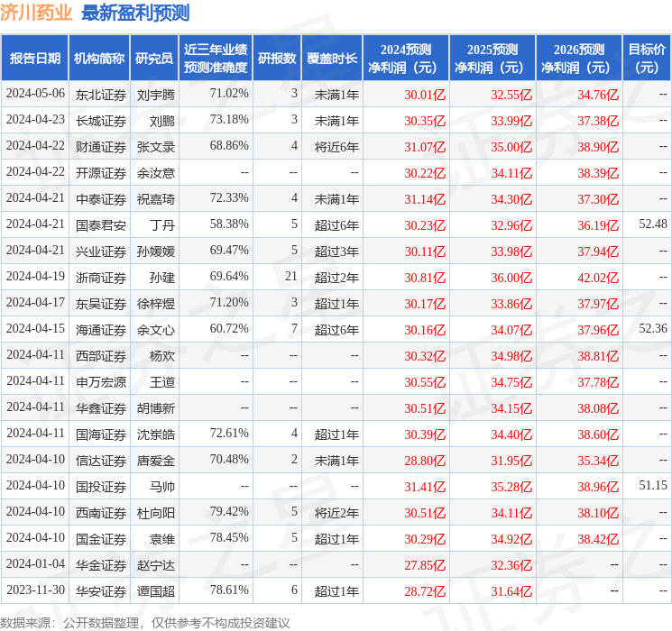Select analyst 徐梓煜
672x631 pixels.
click(155, 304)
